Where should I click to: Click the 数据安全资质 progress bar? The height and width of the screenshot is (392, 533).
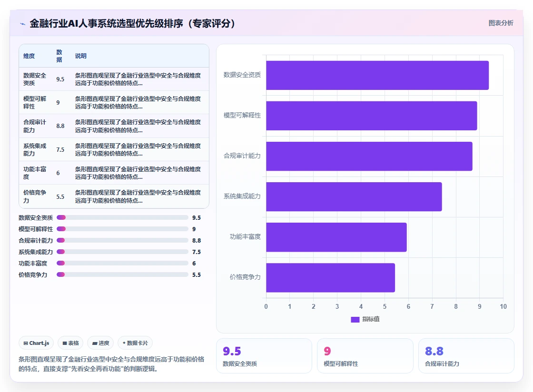[122, 217]
